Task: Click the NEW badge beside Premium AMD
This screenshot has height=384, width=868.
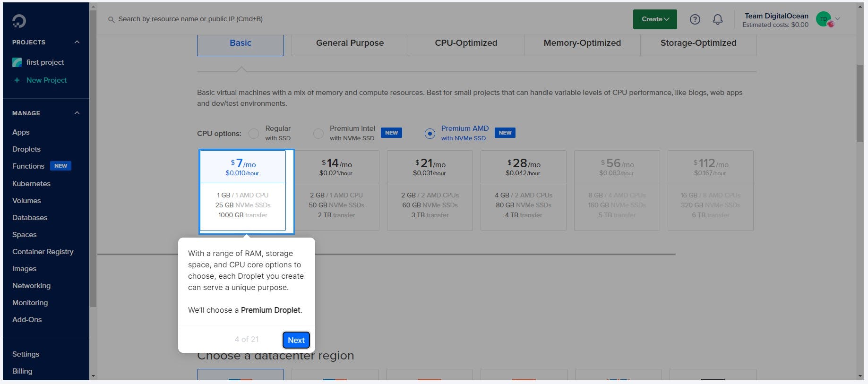Action: pos(505,133)
